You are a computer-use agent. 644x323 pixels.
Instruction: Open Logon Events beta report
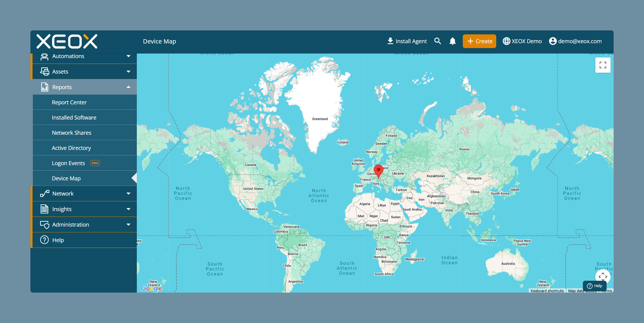click(x=85, y=163)
